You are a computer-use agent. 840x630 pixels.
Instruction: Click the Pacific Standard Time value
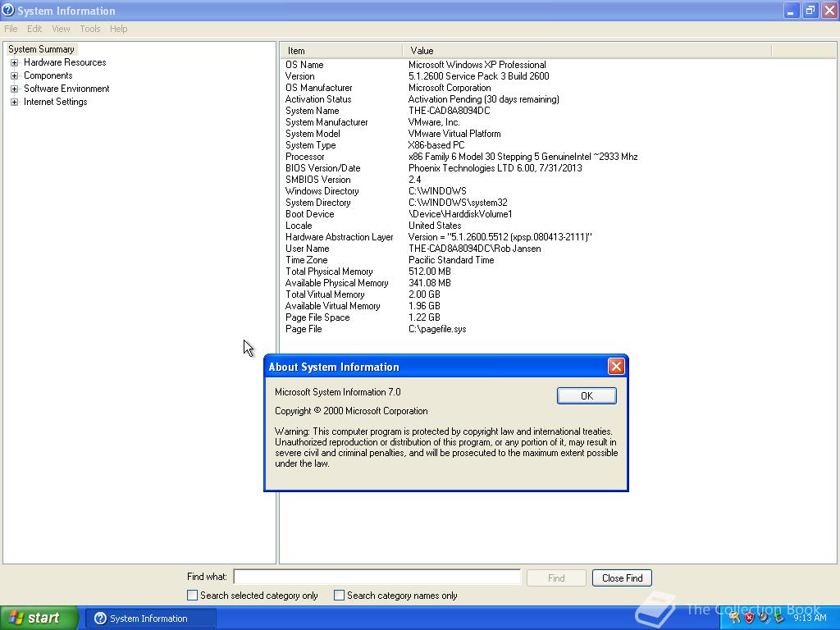coord(451,260)
